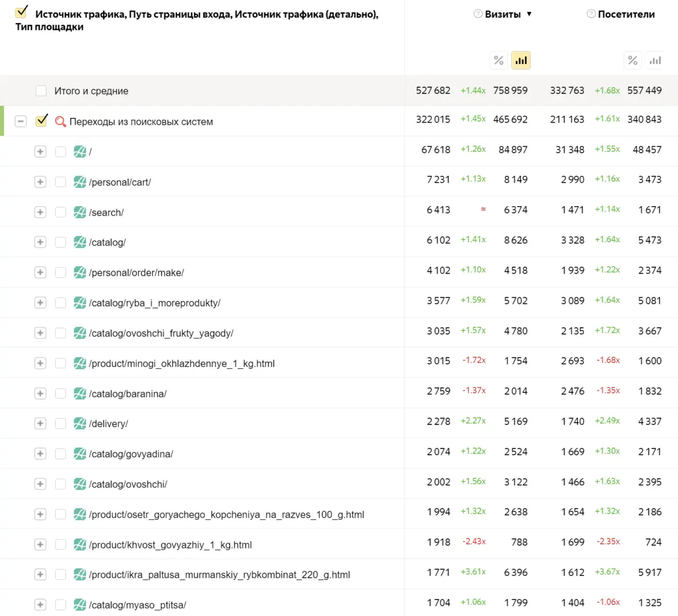Uncheck Переходы из поисковых систем checkbox
The width and height of the screenshot is (678, 616).
point(41,121)
